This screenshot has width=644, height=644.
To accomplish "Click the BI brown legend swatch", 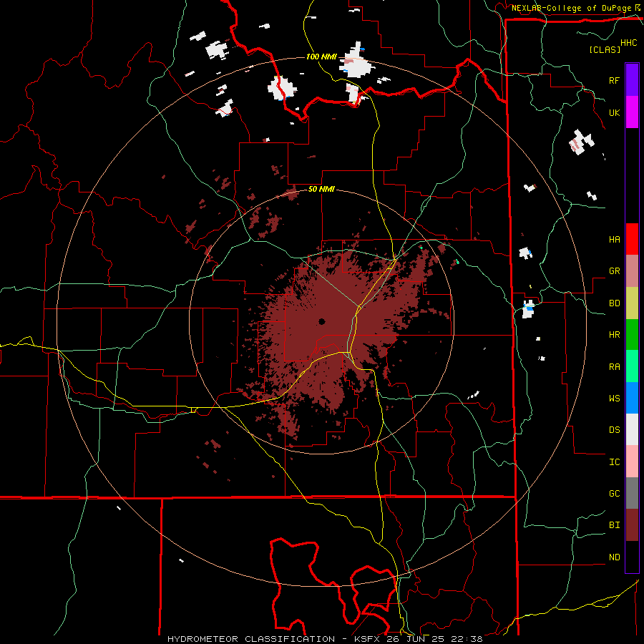I will tap(632, 525).
